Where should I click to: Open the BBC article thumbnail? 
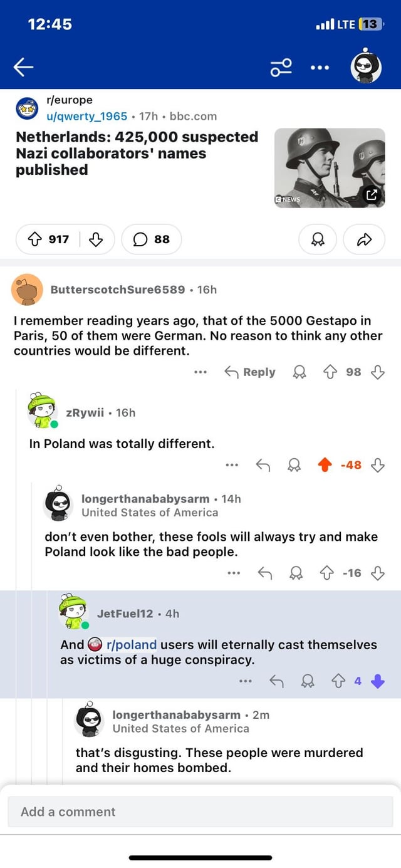[x=330, y=168]
